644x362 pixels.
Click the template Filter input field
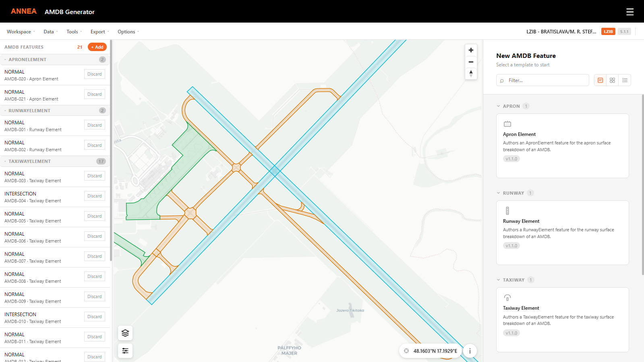point(543,80)
